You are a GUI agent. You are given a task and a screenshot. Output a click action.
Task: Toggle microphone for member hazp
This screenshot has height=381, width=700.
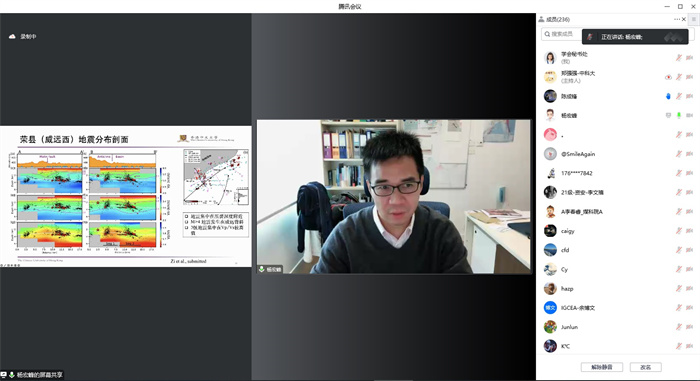(679, 289)
